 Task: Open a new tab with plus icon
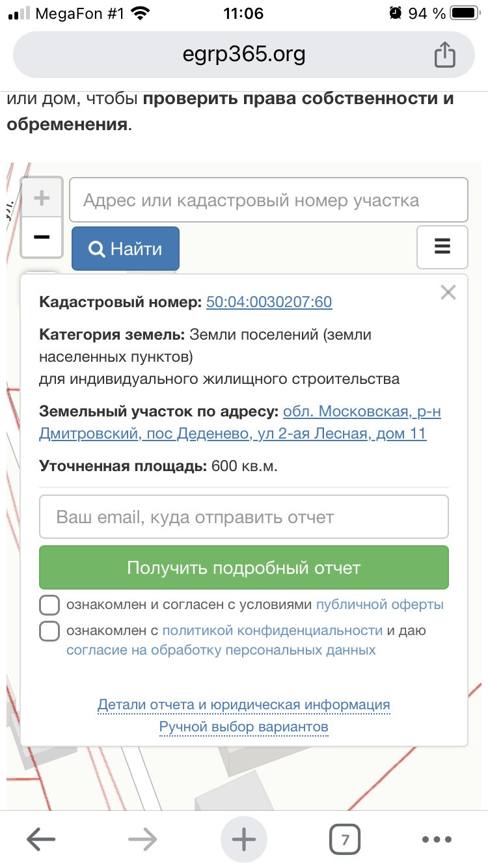point(244,840)
